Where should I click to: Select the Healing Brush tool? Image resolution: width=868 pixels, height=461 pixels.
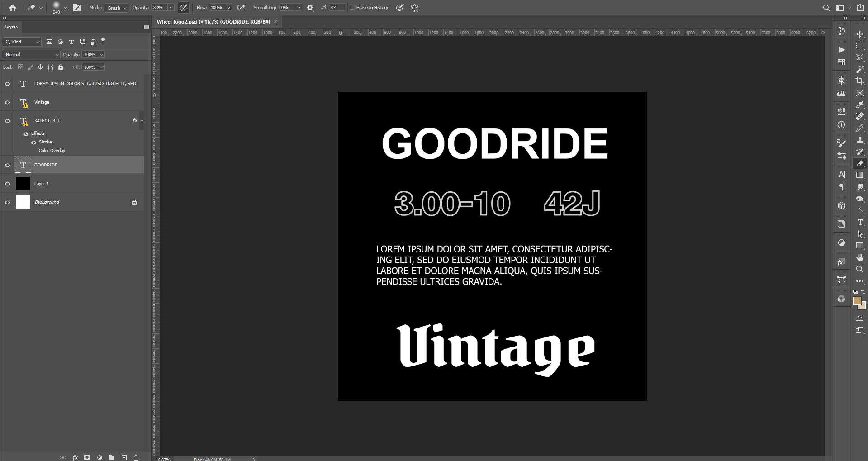tap(859, 116)
